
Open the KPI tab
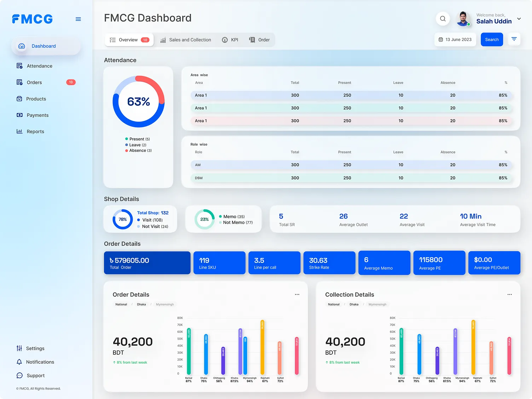[x=230, y=40]
